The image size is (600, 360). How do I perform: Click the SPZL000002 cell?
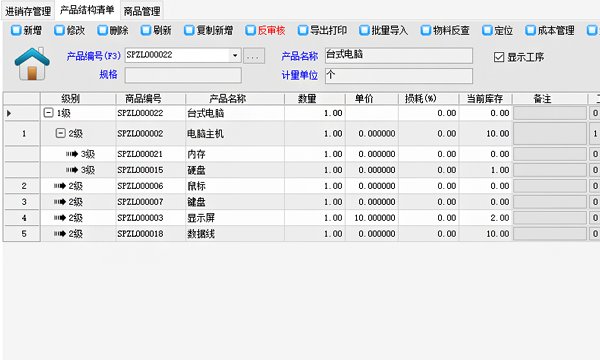point(151,134)
